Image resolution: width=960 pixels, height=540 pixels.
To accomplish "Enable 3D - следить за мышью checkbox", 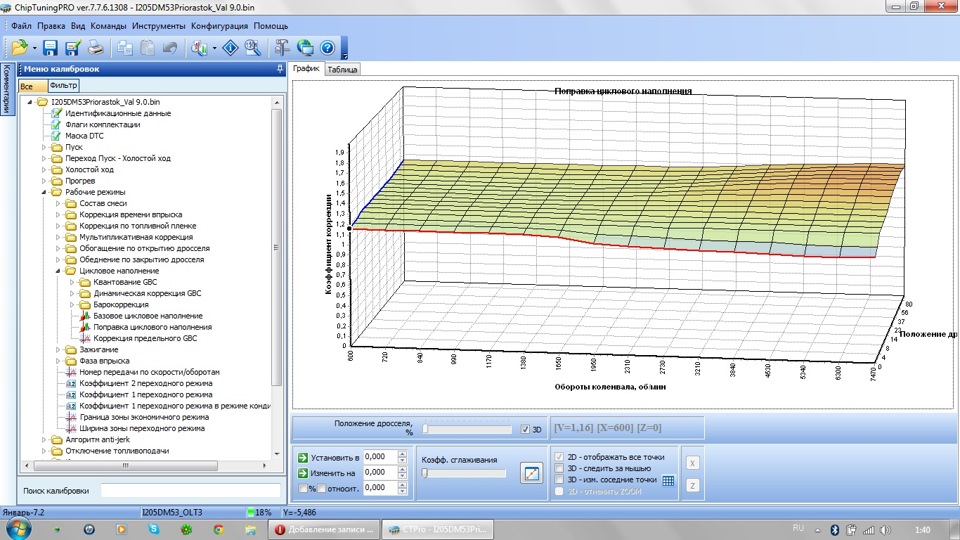I will tap(560, 468).
